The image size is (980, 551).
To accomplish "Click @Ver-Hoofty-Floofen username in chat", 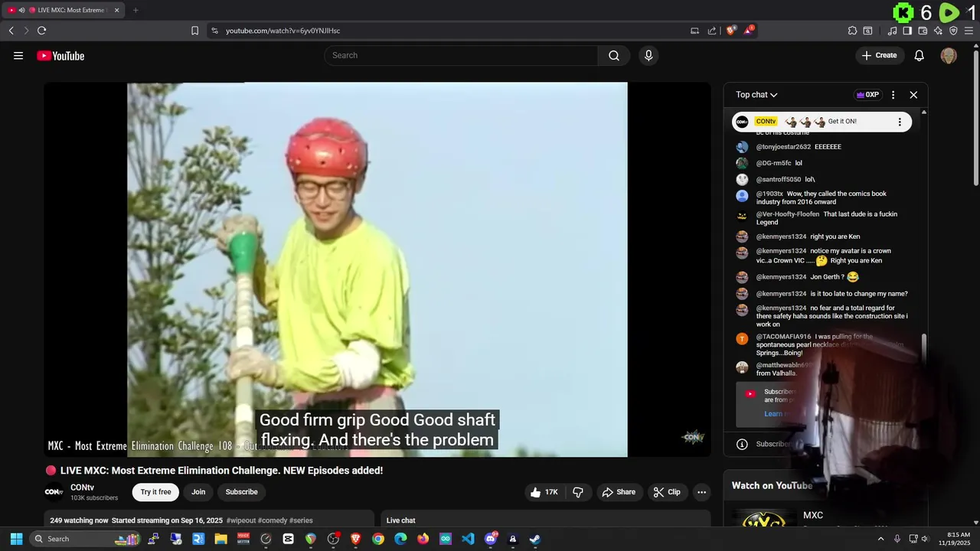I will [x=788, y=214].
